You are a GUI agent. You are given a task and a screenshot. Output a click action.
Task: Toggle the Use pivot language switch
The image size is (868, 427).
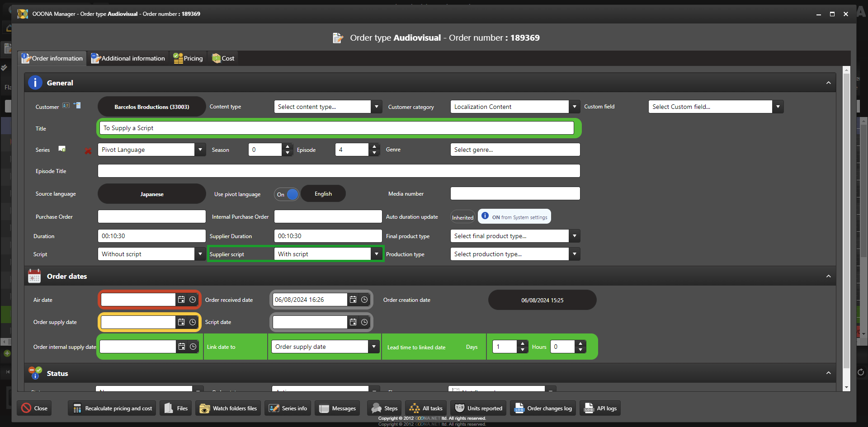[x=287, y=194]
